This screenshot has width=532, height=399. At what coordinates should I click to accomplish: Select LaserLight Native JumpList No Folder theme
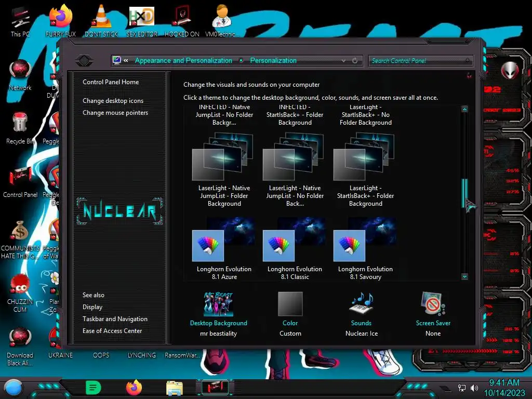(x=295, y=170)
